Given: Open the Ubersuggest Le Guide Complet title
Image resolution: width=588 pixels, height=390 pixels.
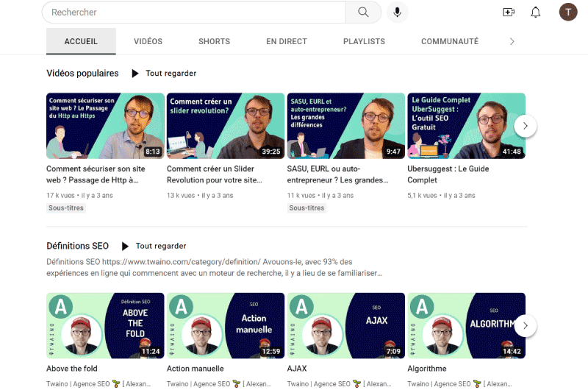Looking at the screenshot, I should pyautogui.click(x=448, y=174).
